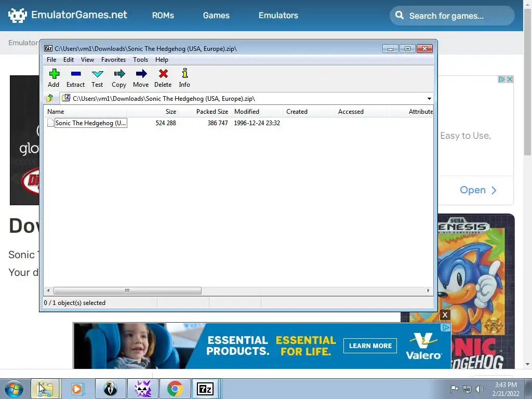
Task: Expand the address path dropdown arrow
Action: pos(429,98)
